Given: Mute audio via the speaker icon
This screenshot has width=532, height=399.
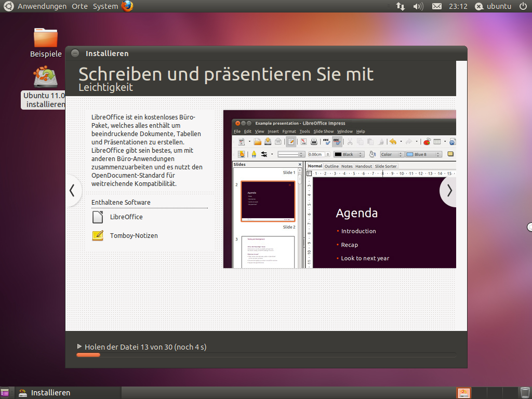Looking at the screenshot, I should tap(418, 6).
